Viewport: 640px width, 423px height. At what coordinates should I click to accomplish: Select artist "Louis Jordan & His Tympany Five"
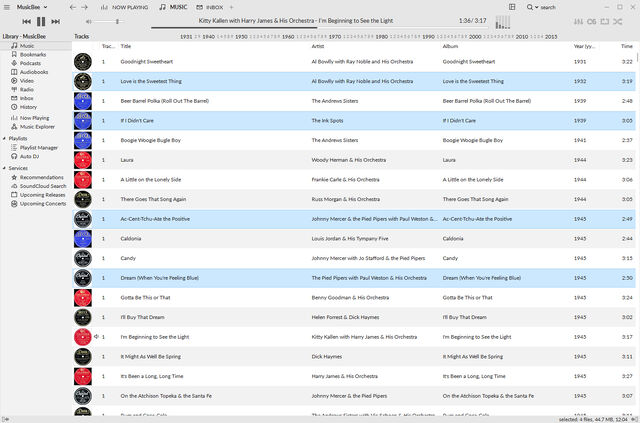pos(350,239)
